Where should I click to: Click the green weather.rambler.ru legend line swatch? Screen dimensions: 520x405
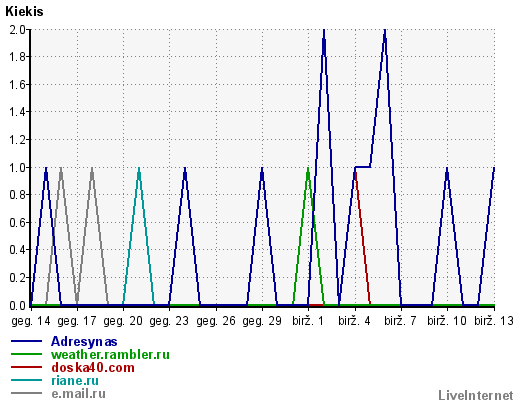pyautogui.click(x=27, y=354)
